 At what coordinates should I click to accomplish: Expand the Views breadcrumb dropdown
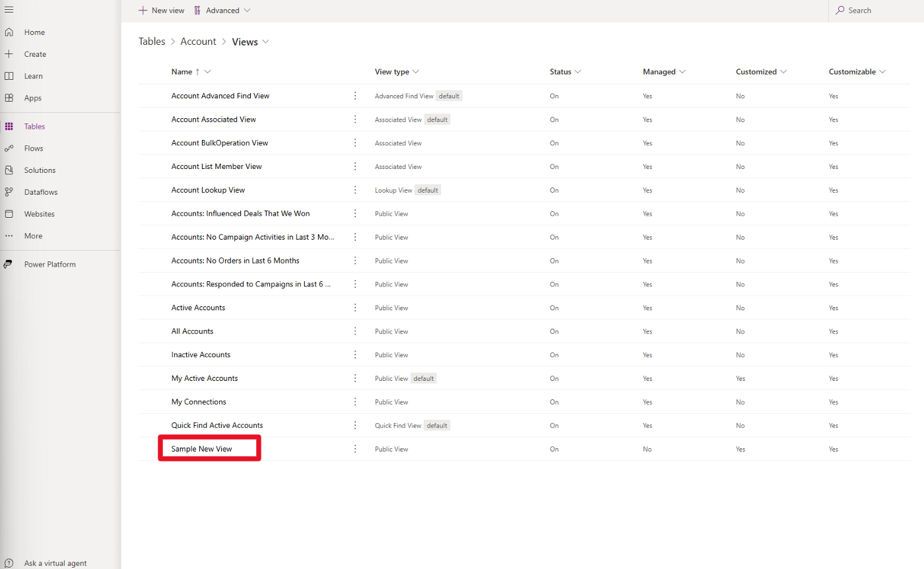point(265,42)
